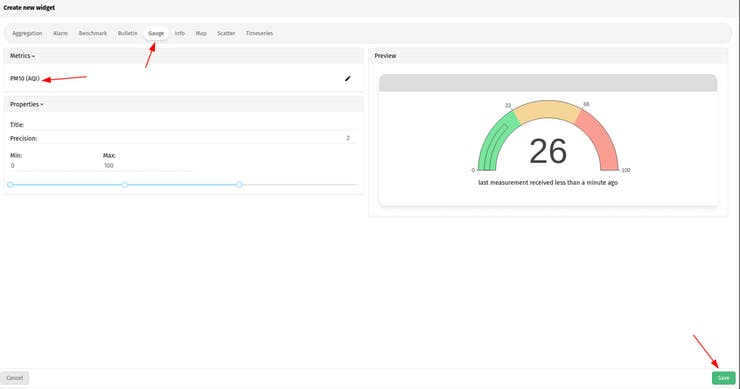Save the new widget
The height and width of the screenshot is (389, 740).
[723, 378]
